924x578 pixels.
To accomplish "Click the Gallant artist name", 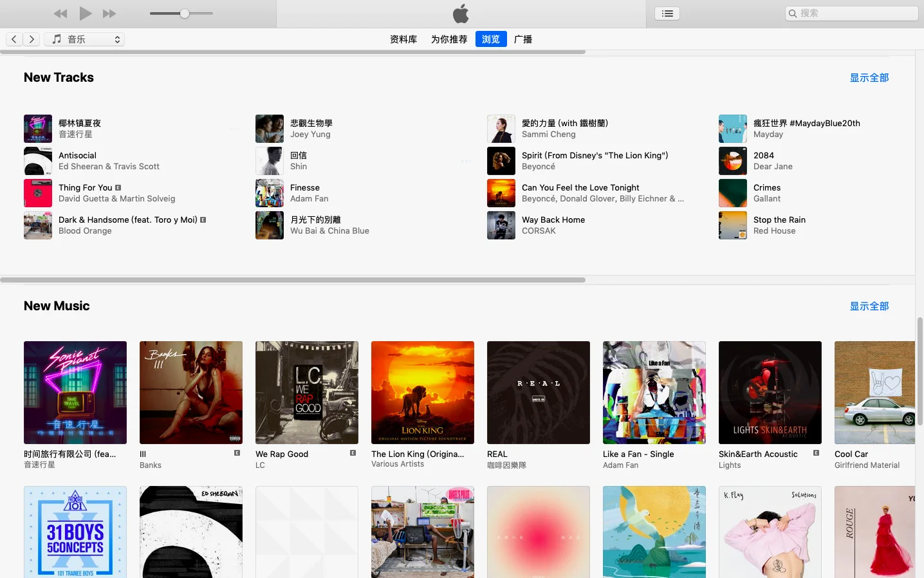I will pyautogui.click(x=767, y=199).
